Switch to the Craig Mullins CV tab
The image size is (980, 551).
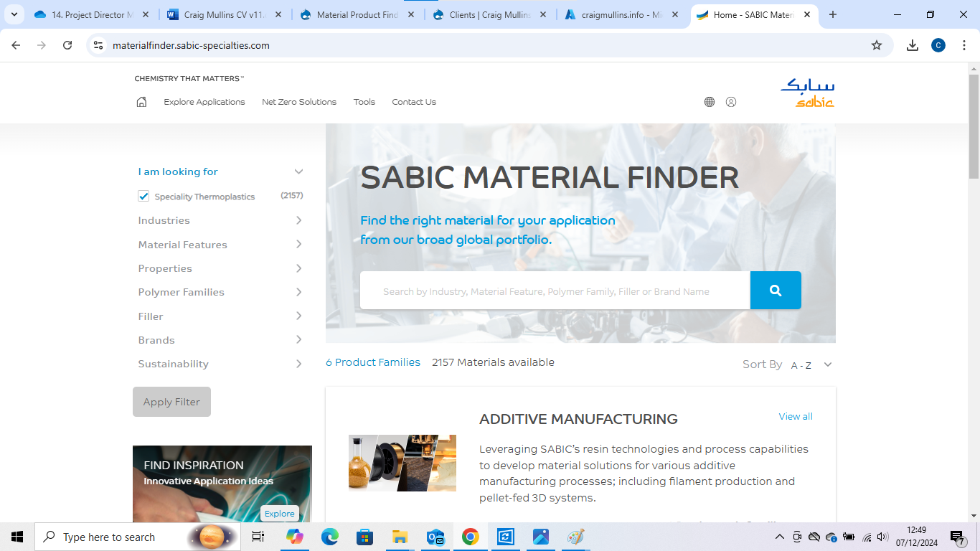coord(226,14)
